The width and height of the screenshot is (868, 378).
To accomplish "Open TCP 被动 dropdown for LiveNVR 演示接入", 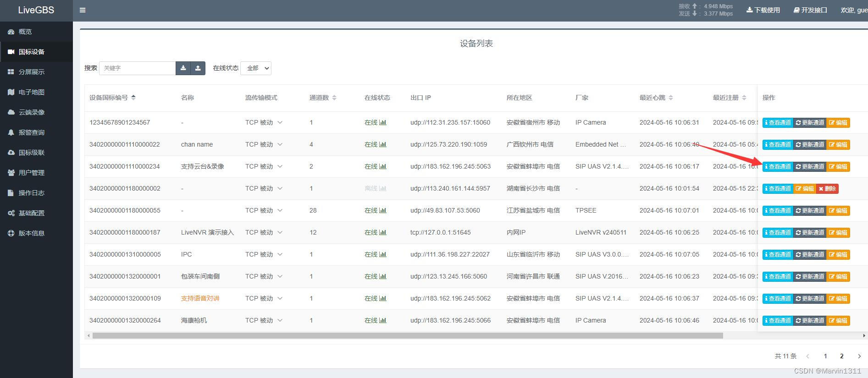I will click(x=264, y=232).
